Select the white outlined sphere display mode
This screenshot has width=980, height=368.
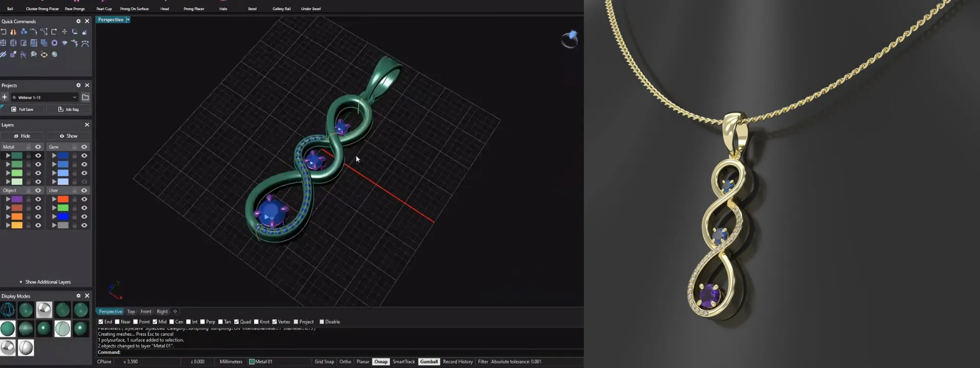click(26, 348)
